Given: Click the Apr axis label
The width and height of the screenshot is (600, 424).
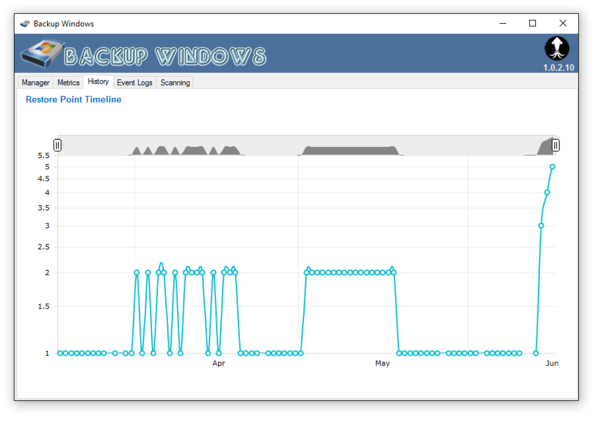Looking at the screenshot, I should coord(218,363).
